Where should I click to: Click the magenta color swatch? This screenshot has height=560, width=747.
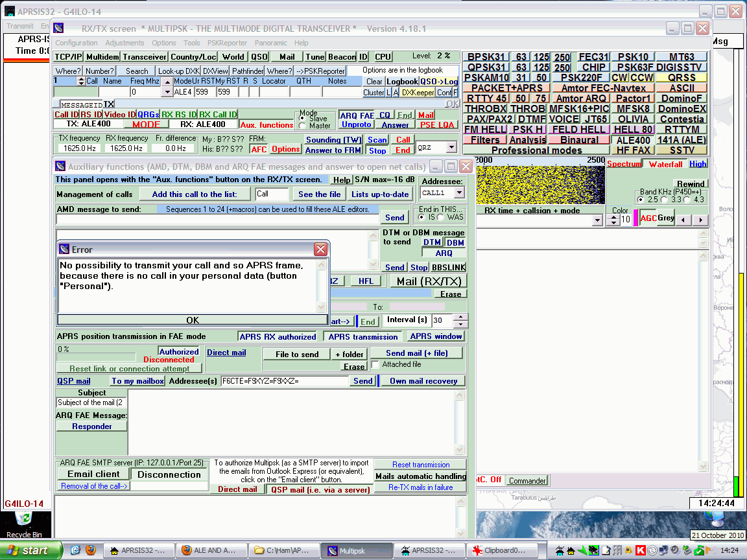pyautogui.click(x=635, y=218)
